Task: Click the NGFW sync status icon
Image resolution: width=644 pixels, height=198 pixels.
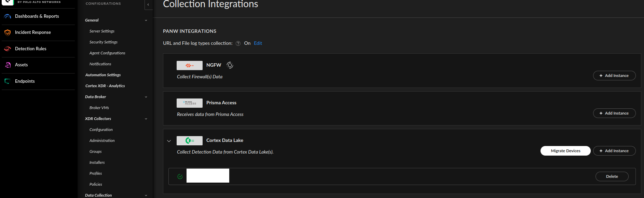Action: 230,65
